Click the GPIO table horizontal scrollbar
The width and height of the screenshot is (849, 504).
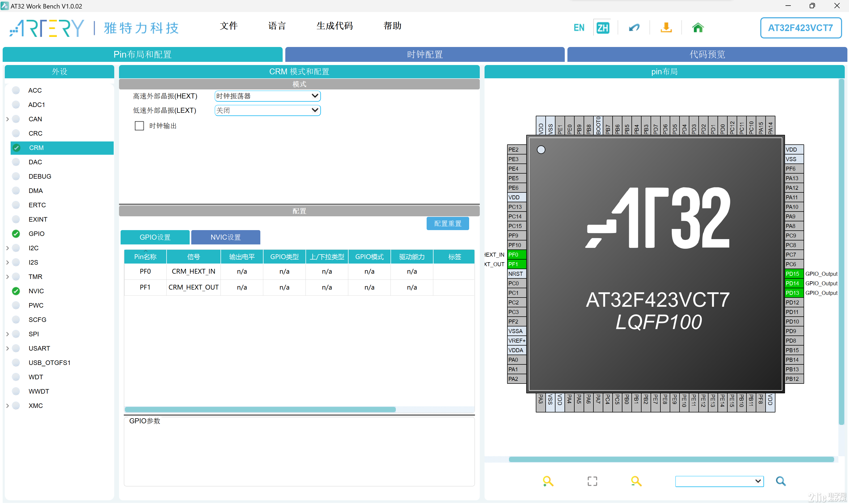coord(260,410)
